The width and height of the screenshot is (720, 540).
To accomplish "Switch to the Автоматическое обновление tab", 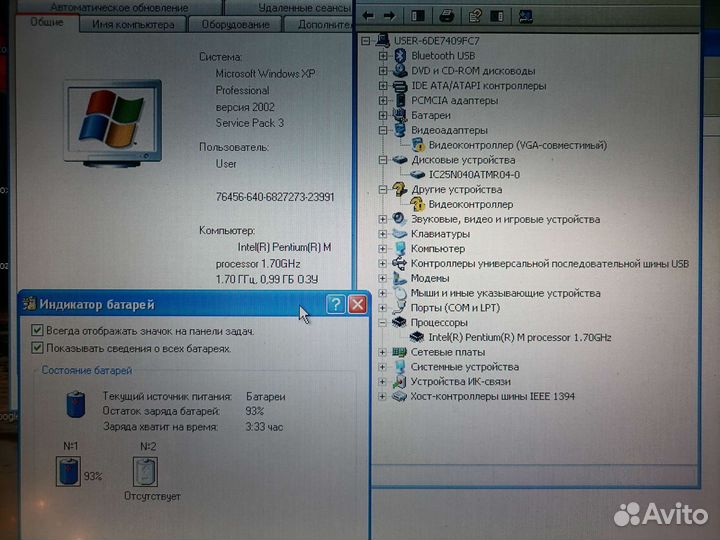I will click(119, 7).
